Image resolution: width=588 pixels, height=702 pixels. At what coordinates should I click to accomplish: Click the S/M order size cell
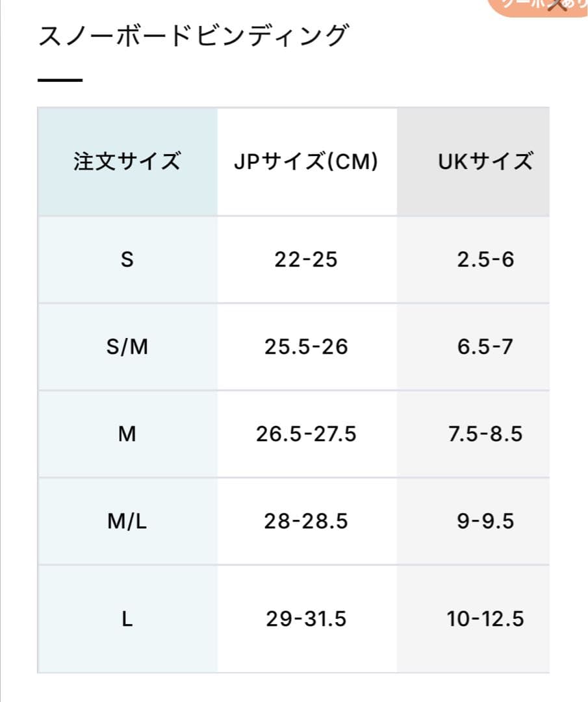(127, 347)
